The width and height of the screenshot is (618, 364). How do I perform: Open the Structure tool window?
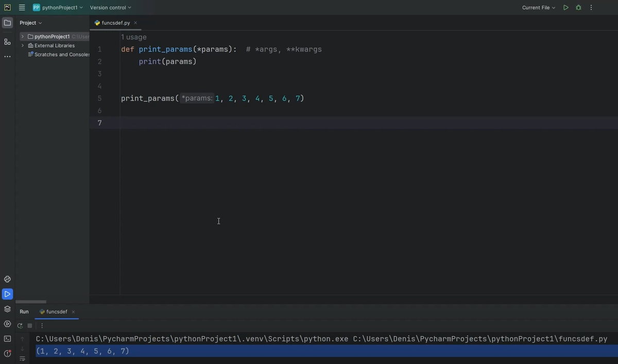click(x=7, y=42)
